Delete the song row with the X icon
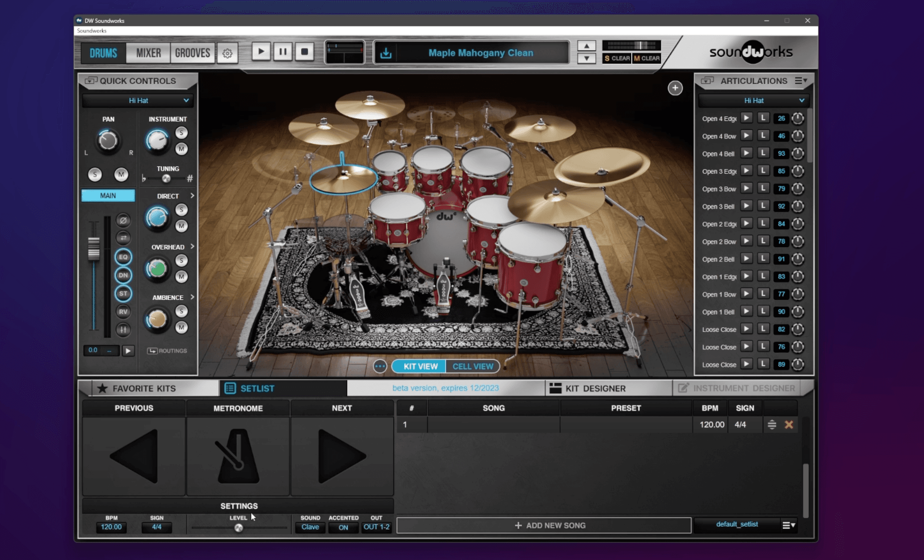 (790, 424)
